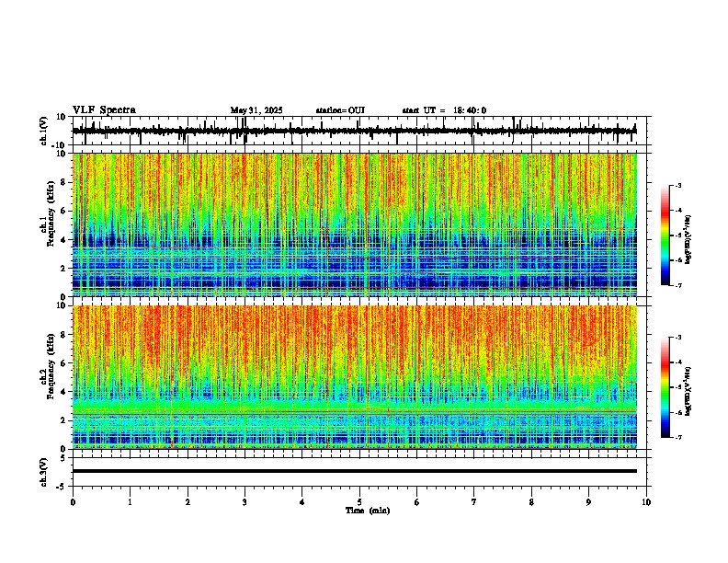
Task: Click the "6" kHz tick of ch.1 spectrogram
Action: 64,211
